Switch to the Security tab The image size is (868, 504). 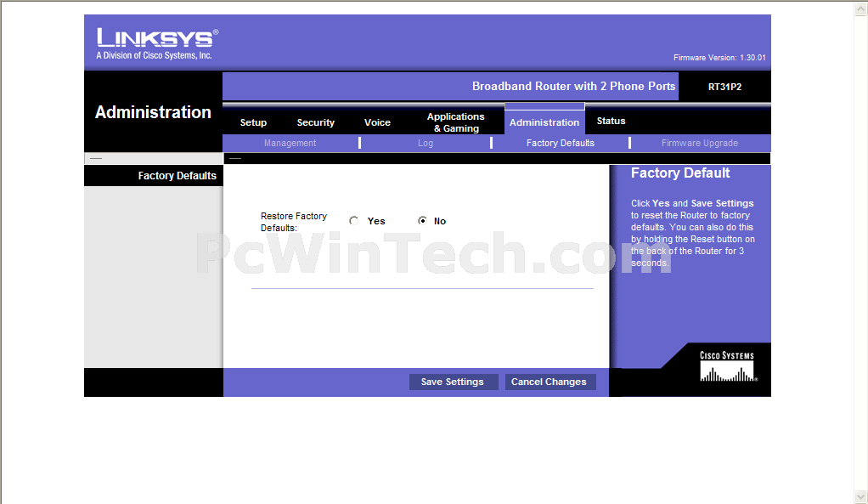click(316, 122)
